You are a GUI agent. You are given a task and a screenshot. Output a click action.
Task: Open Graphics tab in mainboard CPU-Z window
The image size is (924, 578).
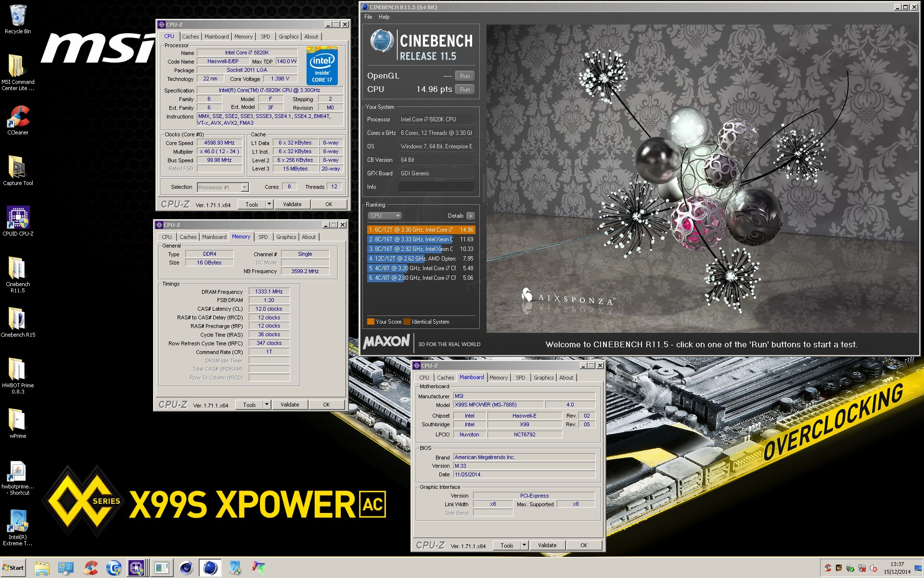pos(543,378)
